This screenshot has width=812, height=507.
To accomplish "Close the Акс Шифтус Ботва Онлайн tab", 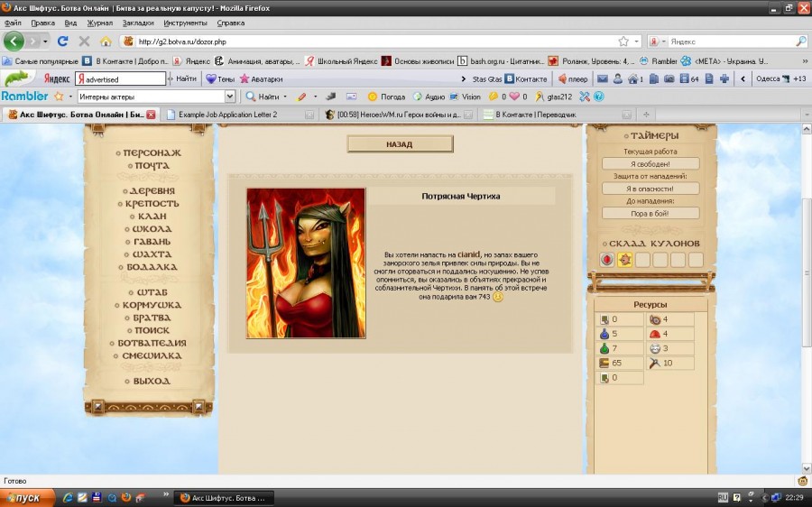I will (151, 115).
